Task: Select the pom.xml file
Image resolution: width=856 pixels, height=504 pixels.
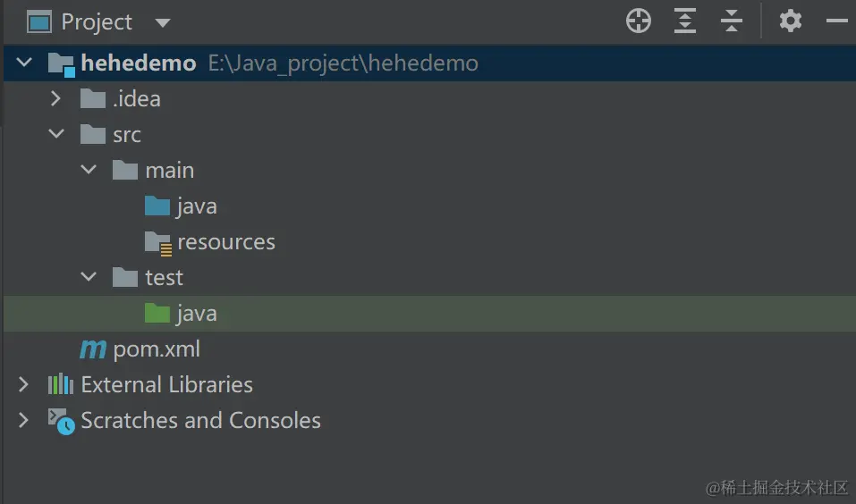Action: click(157, 349)
